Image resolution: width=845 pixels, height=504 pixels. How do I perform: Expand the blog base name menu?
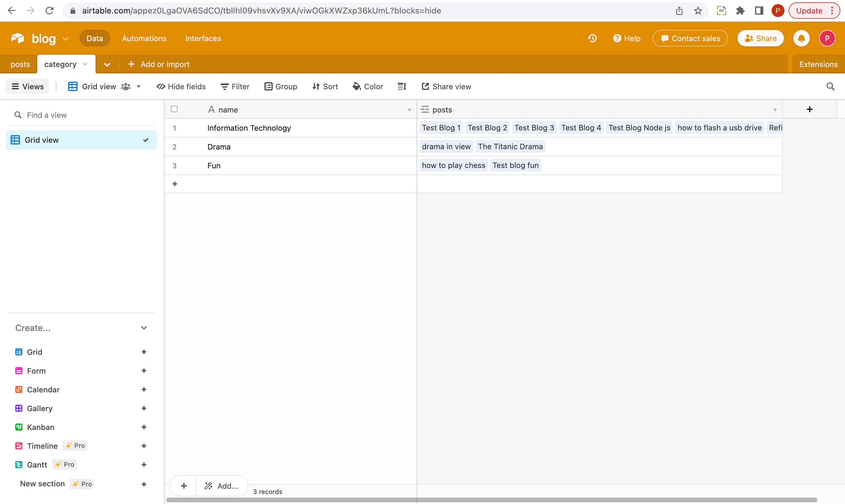coord(66,39)
